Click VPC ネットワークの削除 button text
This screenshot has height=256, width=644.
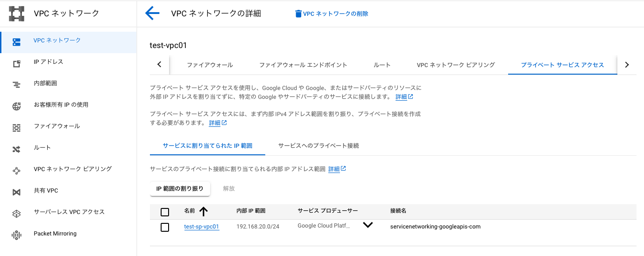click(336, 14)
